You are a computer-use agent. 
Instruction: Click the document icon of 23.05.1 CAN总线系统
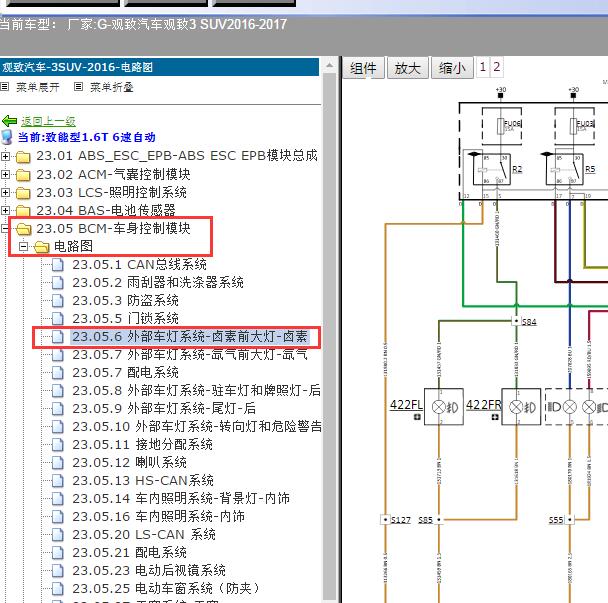58,265
